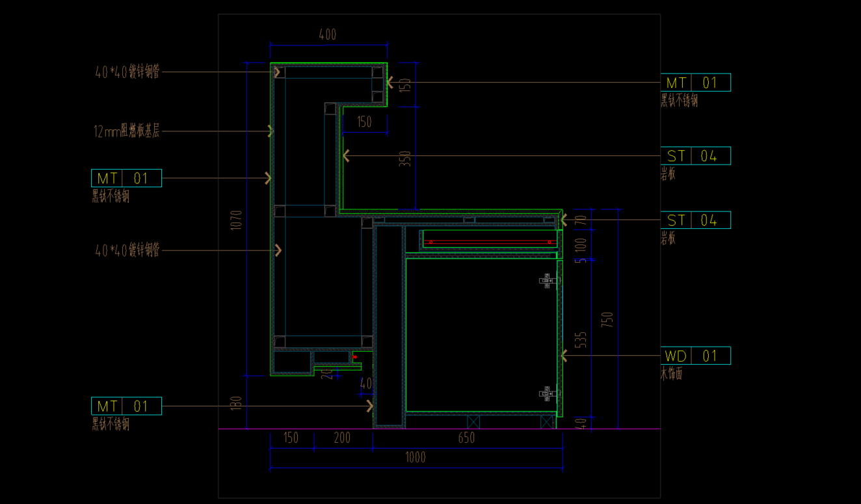Screen dimensions: 861x504
Task: Select the bottom-left MT 01 material tag
Action: click(x=126, y=406)
